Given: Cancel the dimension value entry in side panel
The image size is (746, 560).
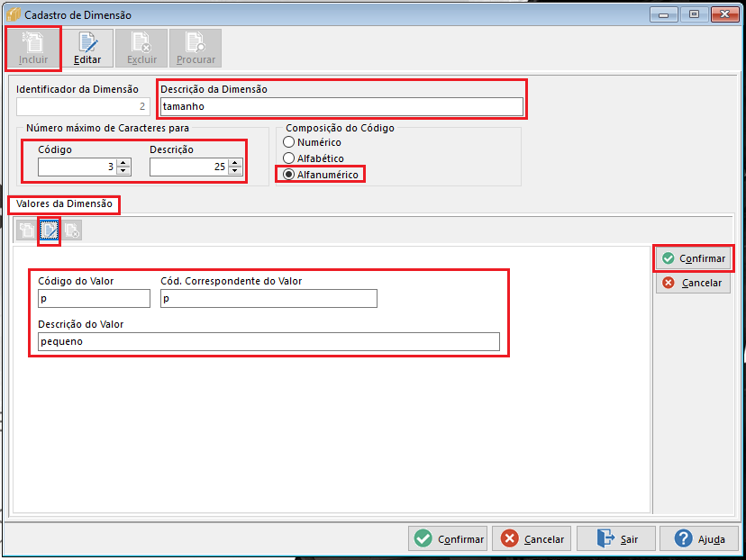Looking at the screenshot, I should [x=693, y=283].
